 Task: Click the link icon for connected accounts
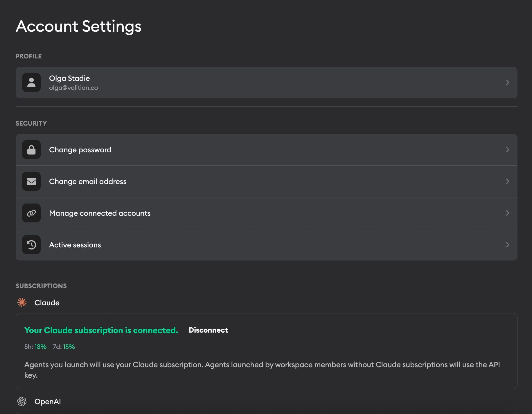pos(31,213)
